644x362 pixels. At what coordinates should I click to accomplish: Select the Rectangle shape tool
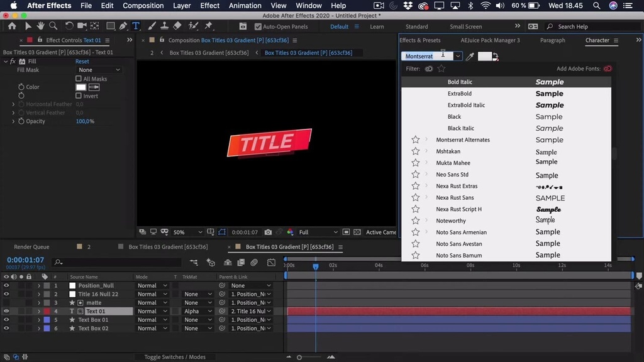(110, 26)
